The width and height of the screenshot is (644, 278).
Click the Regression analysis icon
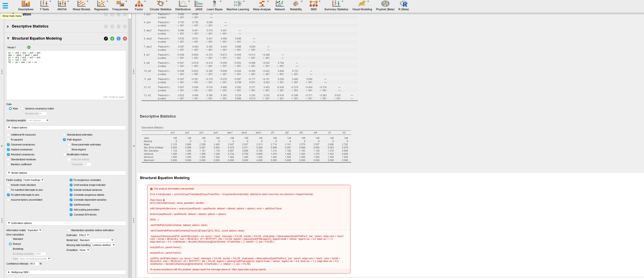tap(101, 6)
